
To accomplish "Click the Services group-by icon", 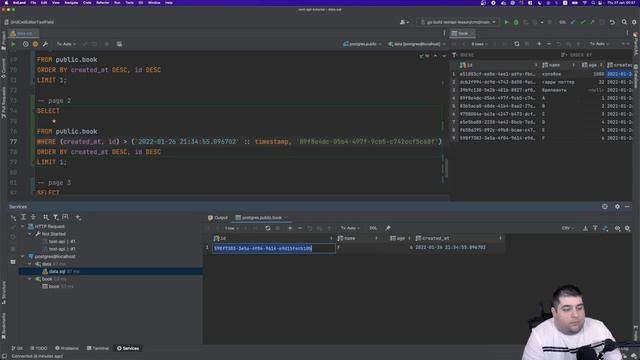I will coord(46,217).
